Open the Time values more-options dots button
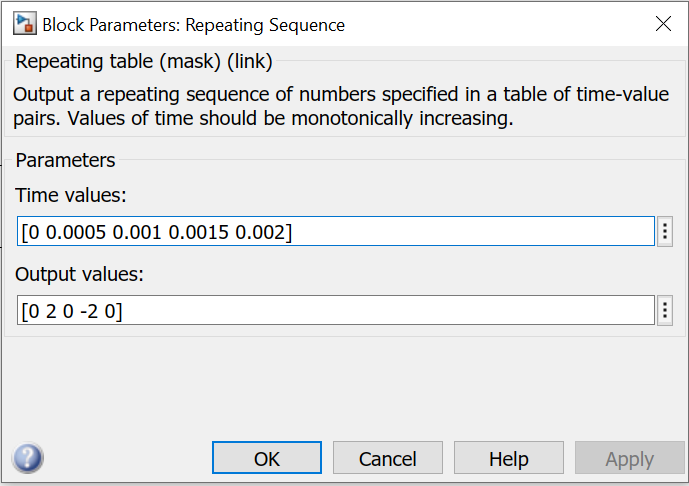This screenshot has width=689, height=486. [665, 231]
